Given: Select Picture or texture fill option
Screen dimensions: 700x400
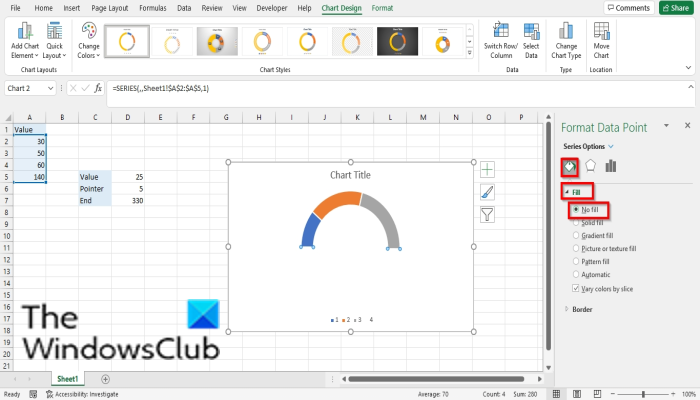Looking at the screenshot, I should pos(604,248).
